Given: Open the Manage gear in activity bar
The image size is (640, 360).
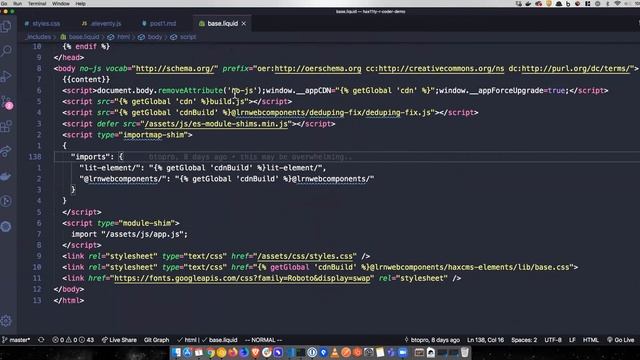Looking at the screenshot, I should (6, 321).
